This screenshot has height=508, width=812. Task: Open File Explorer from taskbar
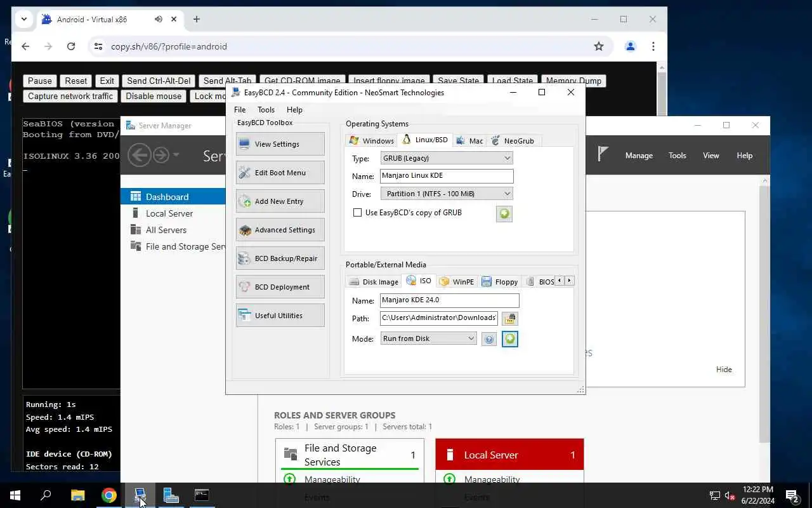[77, 495]
